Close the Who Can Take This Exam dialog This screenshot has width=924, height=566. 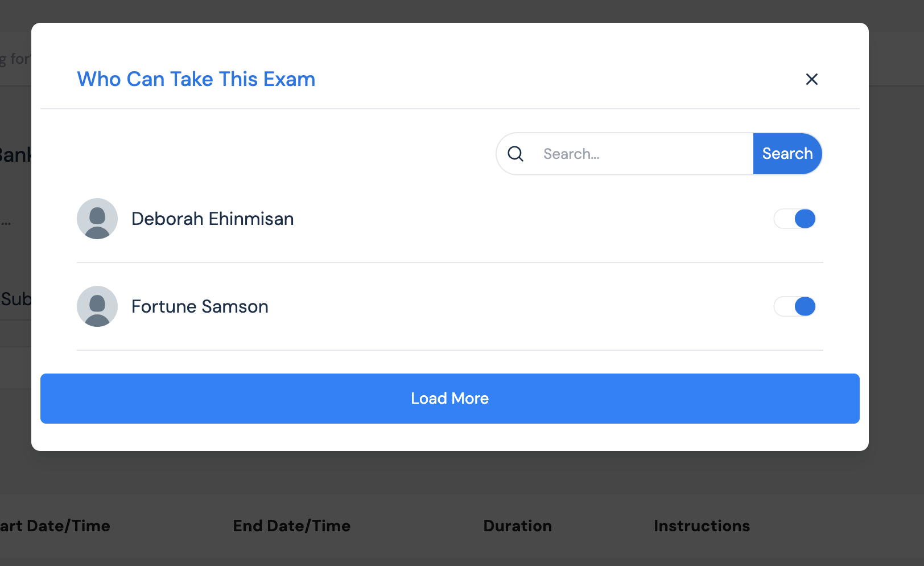[811, 79]
